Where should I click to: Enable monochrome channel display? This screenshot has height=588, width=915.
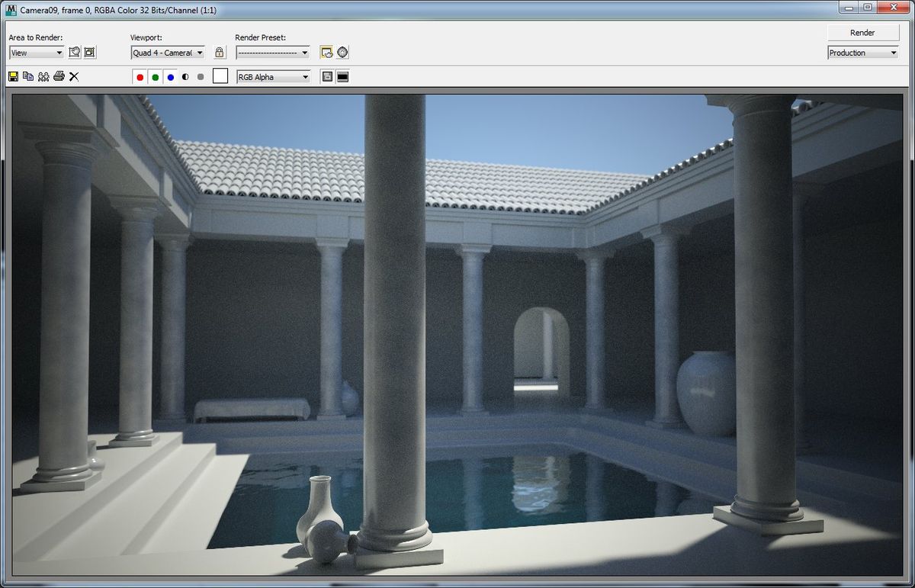pyautogui.click(x=184, y=76)
